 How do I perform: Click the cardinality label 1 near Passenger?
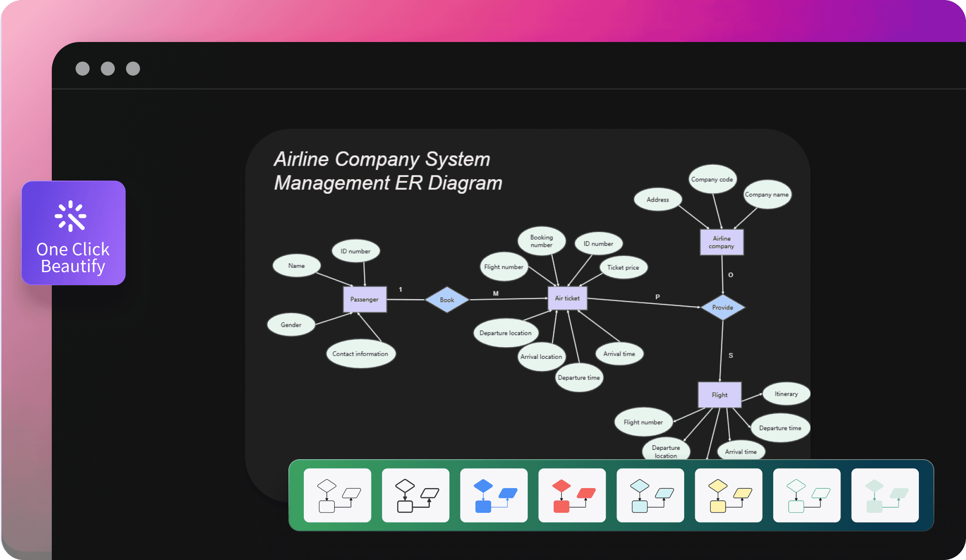400,289
